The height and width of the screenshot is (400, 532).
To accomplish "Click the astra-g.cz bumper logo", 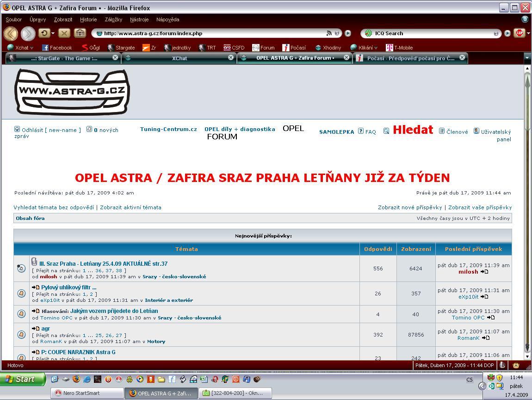I will (x=72, y=91).
